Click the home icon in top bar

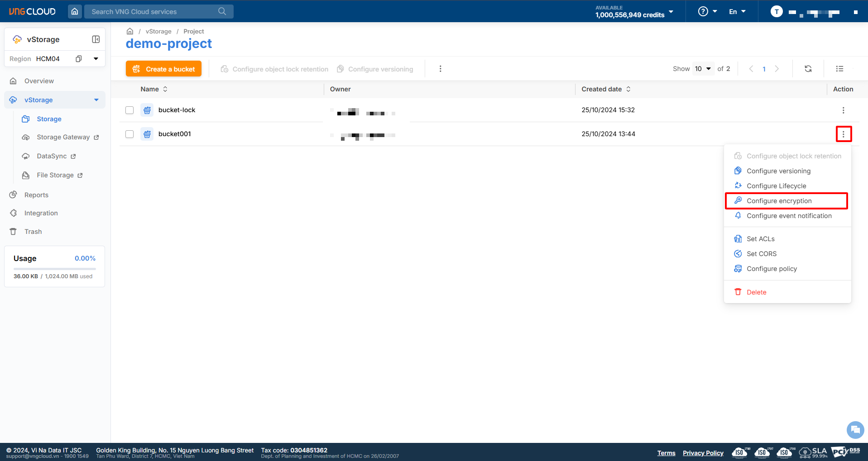click(75, 11)
